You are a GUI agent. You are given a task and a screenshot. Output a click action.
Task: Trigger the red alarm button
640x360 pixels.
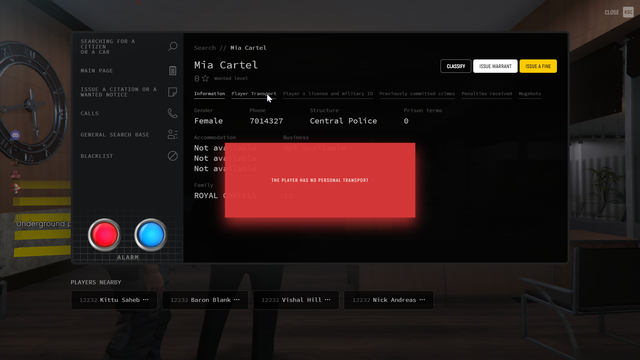104,235
